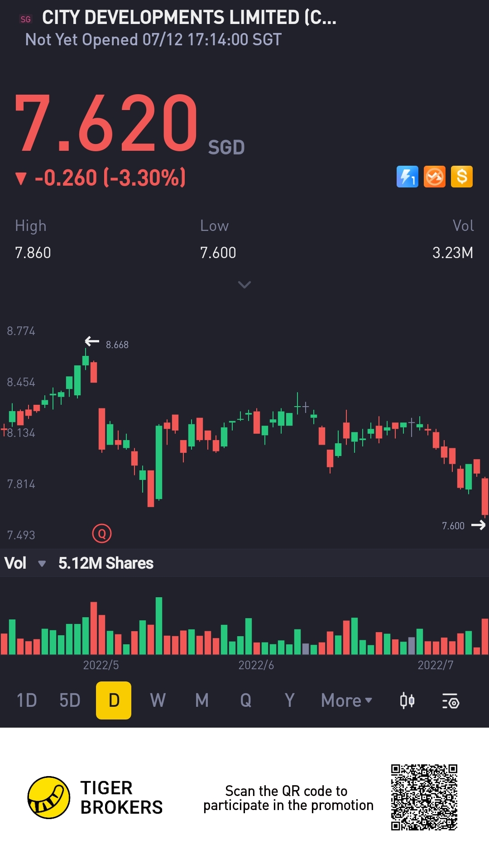Screen dimensions: 489x868
Task: Select the daily D timeframe
Action: 114,701
